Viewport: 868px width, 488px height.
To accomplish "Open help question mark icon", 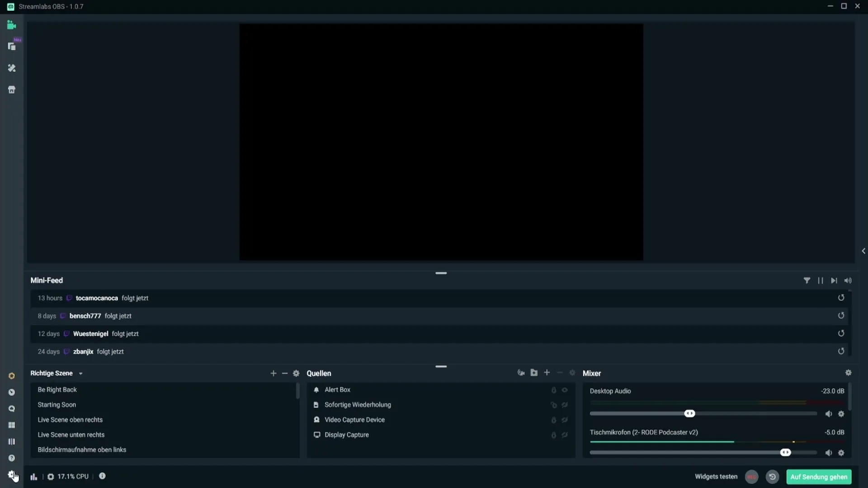I will pos(12,458).
